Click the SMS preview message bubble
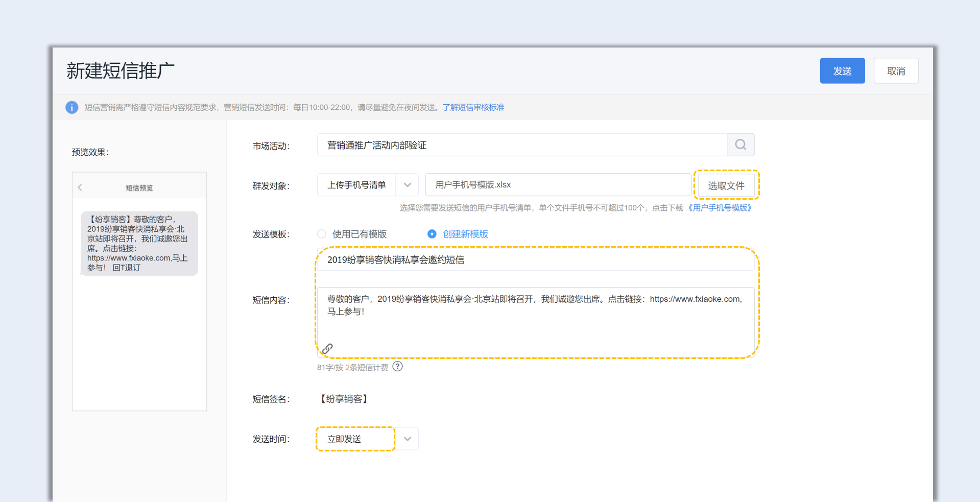The width and height of the screenshot is (980, 502). coord(139,243)
